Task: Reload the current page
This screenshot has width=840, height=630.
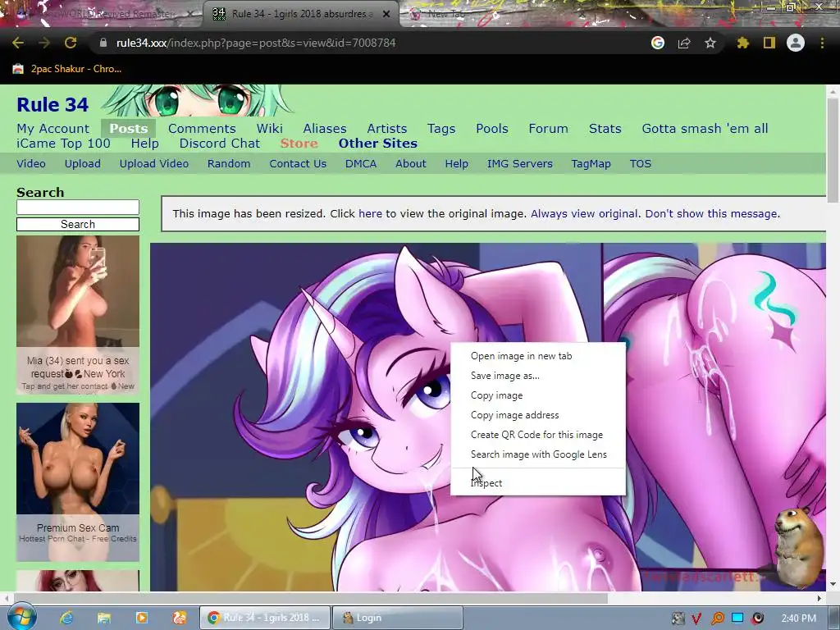Action: coord(71,43)
